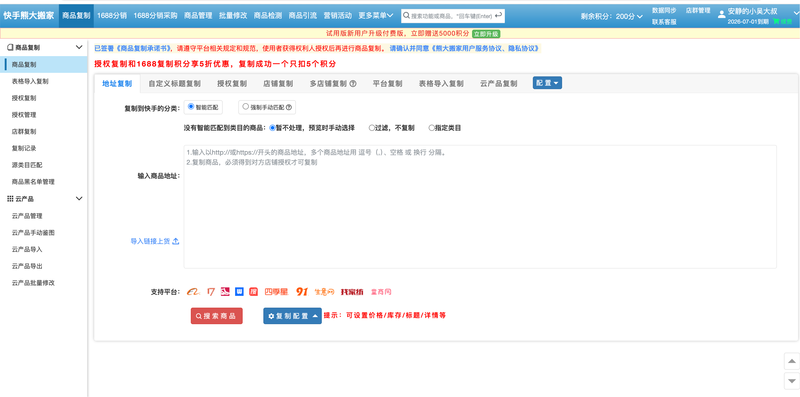Image resolution: width=800 pixels, height=397 pixels.
Task: Click the pink platform logo after 找家纺
Action: (381, 292)
